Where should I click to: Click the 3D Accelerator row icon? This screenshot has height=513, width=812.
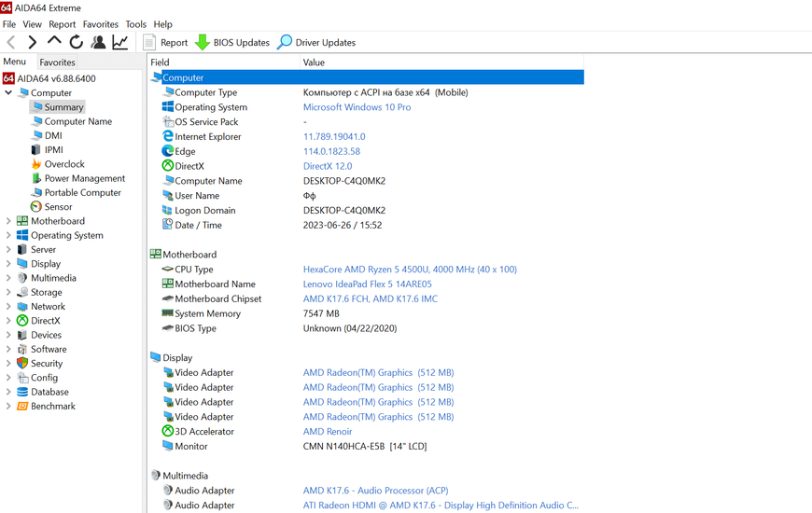pyautogui.click(x=168, y=431)
